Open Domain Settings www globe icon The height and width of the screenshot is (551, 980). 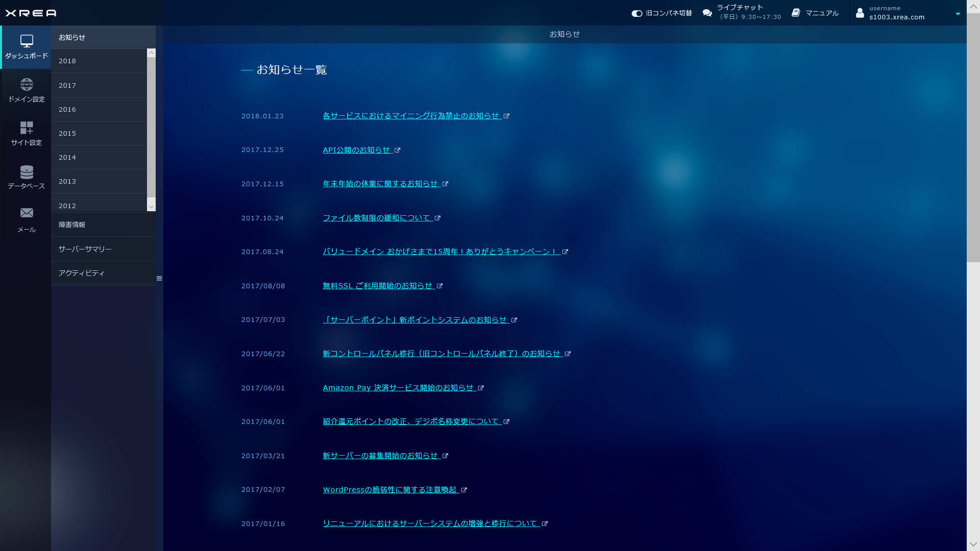(x=27, y=84)
